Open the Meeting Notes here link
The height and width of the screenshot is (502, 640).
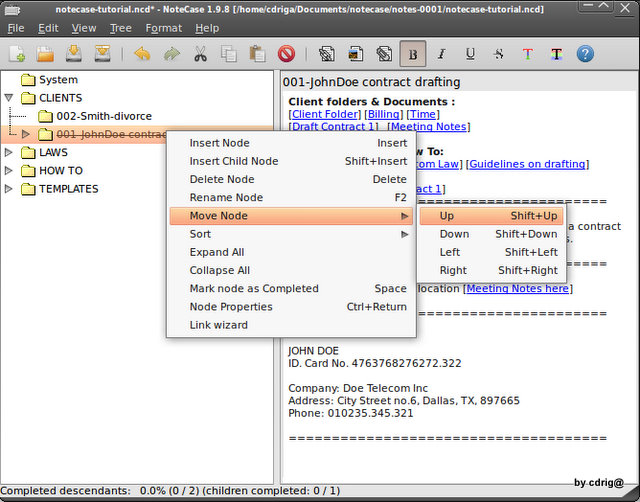[x=518, y=289]
